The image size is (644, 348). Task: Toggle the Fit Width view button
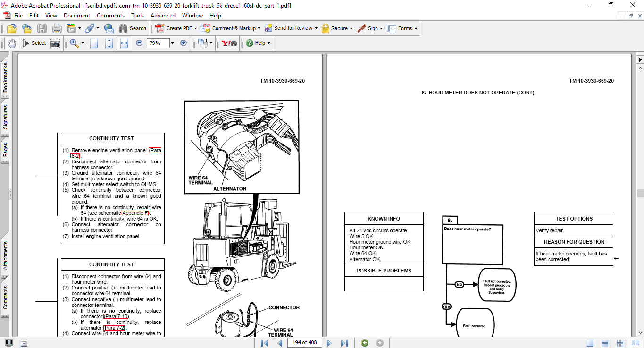124,43
